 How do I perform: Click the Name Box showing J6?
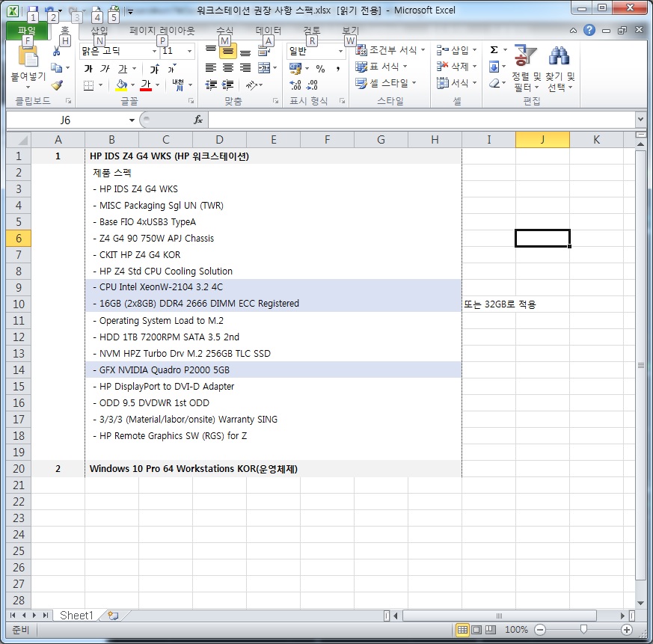66,120
